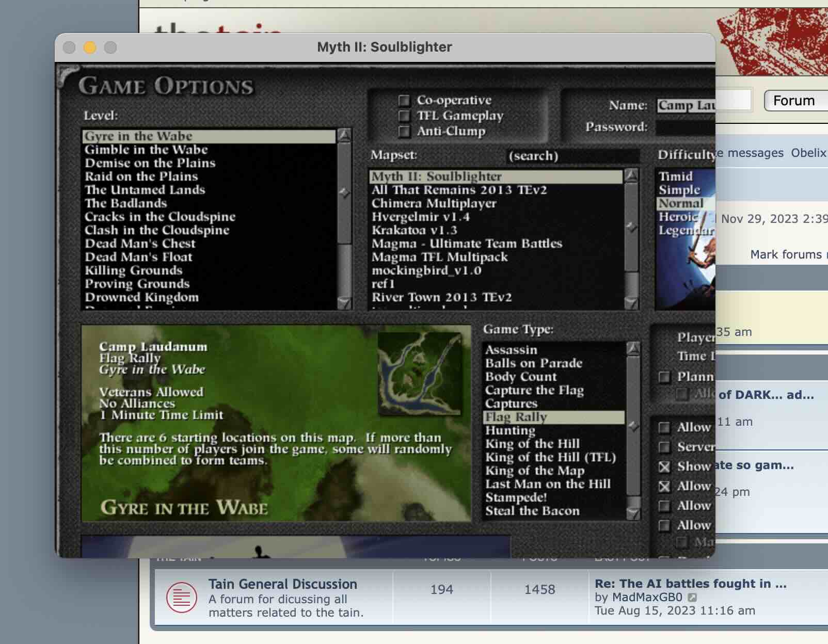Toggle the Plann checkbox in Game Options
This screenshot has width=828, height=644.
(665, 377)
